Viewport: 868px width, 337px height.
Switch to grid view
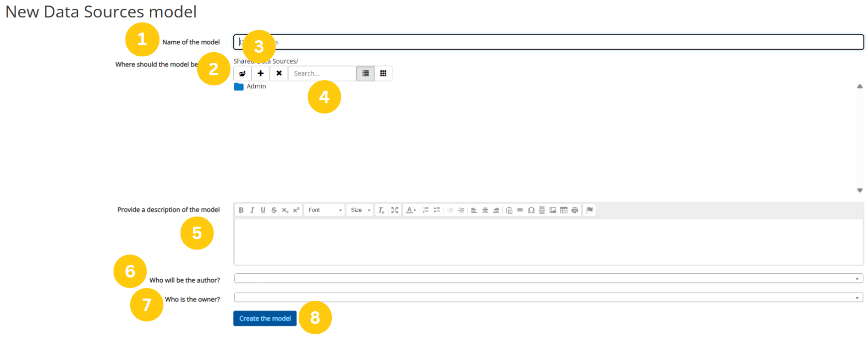383,73
